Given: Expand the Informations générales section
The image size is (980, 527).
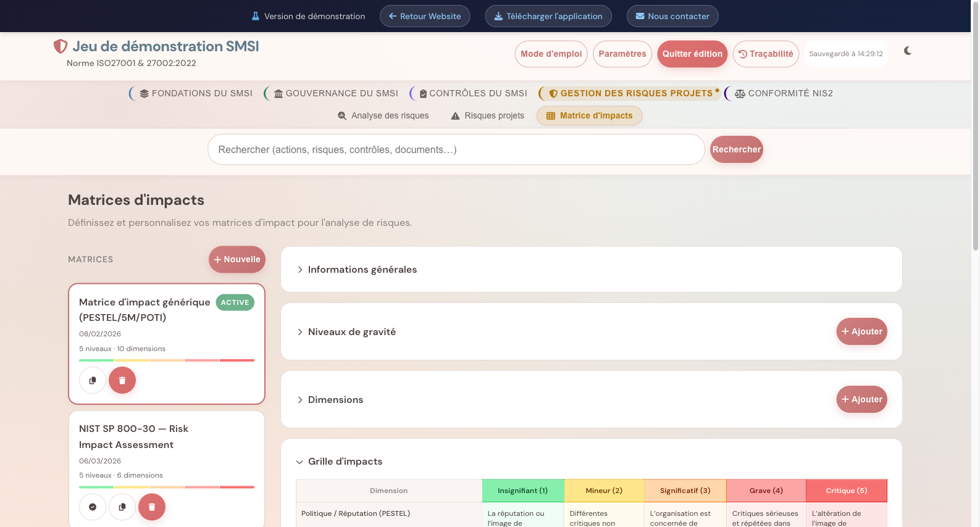Looking at the screenshot, I should coord(362,270).
